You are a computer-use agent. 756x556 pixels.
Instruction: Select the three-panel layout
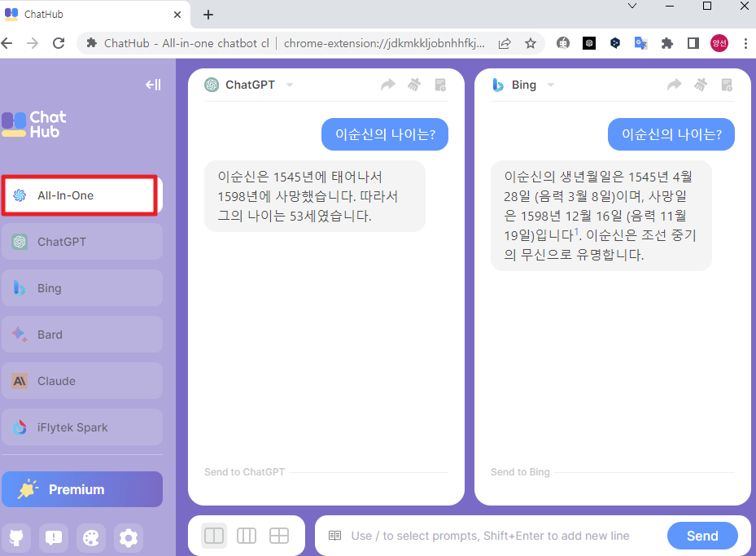247,536
